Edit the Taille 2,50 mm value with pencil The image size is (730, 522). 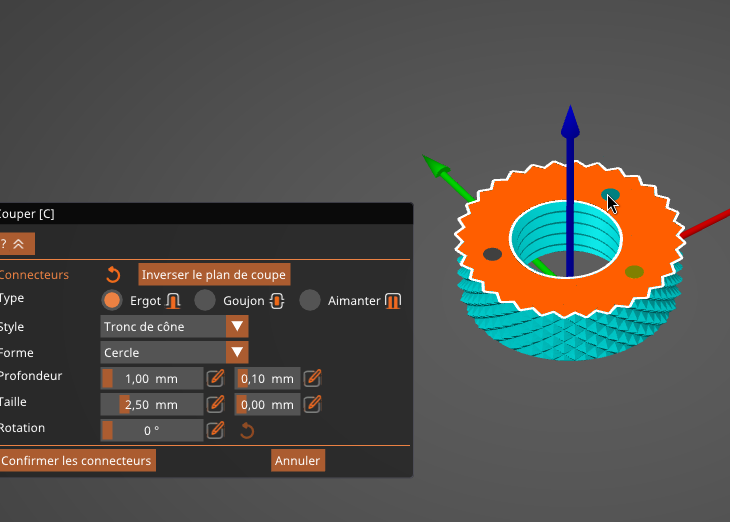pos(216,404)
